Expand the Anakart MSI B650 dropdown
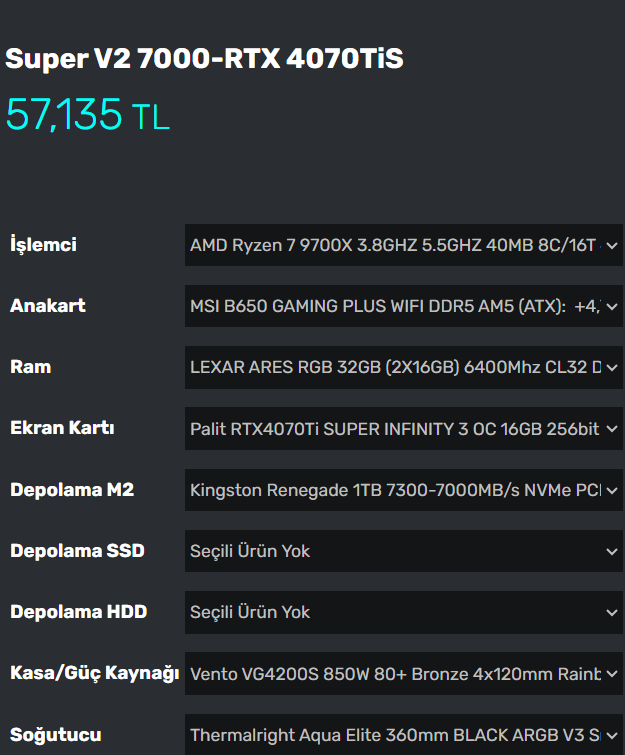 click(403, 306)
